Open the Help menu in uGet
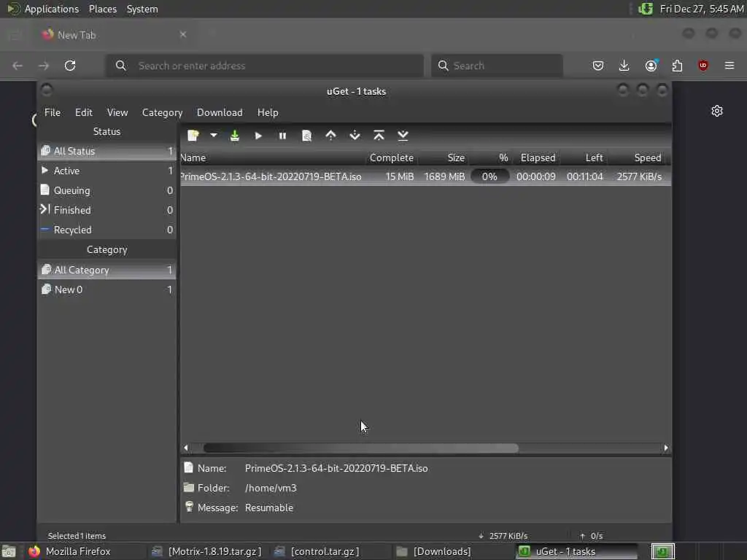Viewport: 747px width, 560px height. click(268, 112)
